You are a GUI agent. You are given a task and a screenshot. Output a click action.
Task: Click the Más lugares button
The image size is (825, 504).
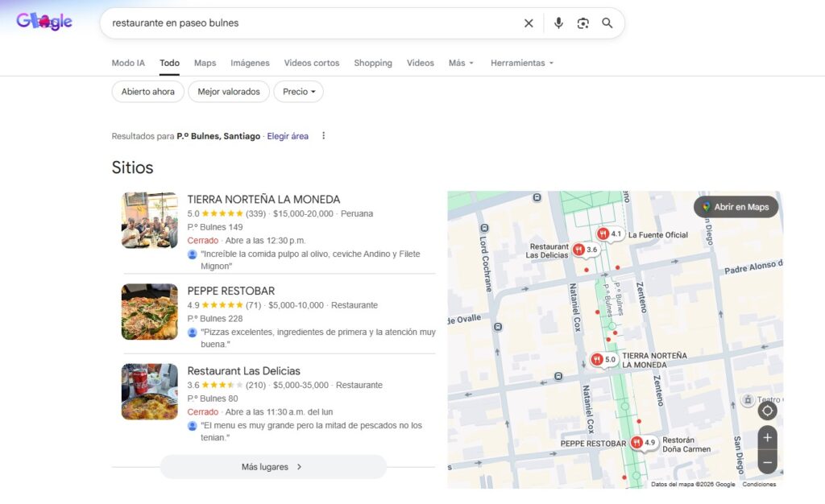point(272,467)
